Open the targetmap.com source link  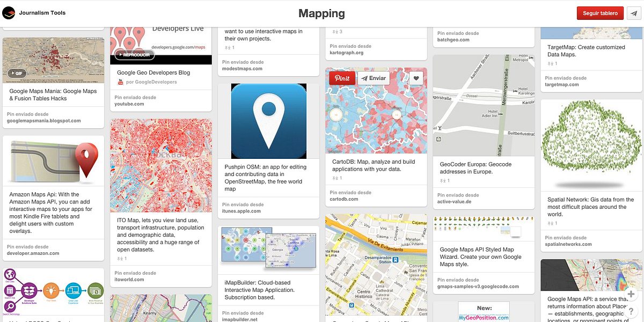point(562,84)
